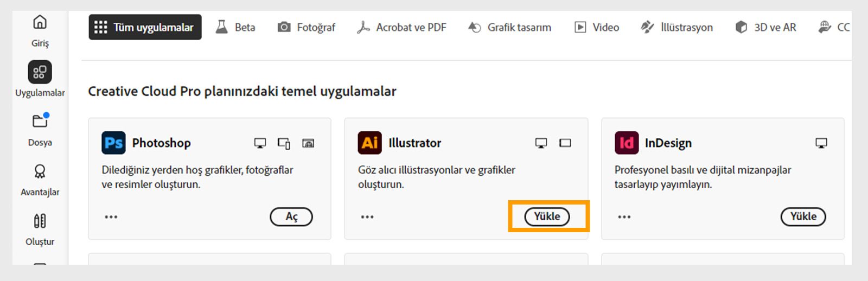The height and width of the screenshot is (281, 868).
Task: Click Photoshop mobile and tablet platform icon
Action: (284, 143)
